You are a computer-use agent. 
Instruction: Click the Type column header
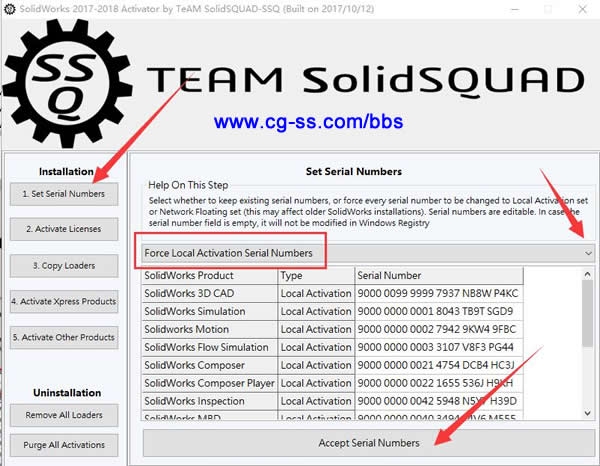(x=315, y=275)
